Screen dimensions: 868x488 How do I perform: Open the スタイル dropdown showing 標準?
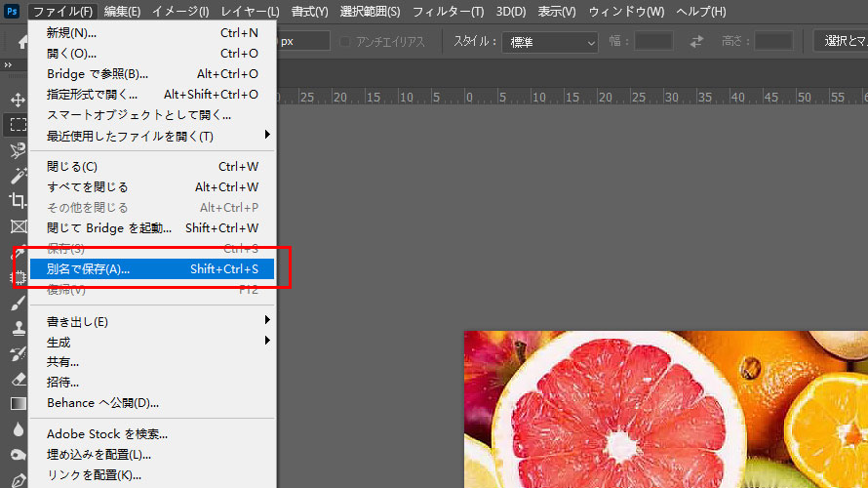point(550,42)
